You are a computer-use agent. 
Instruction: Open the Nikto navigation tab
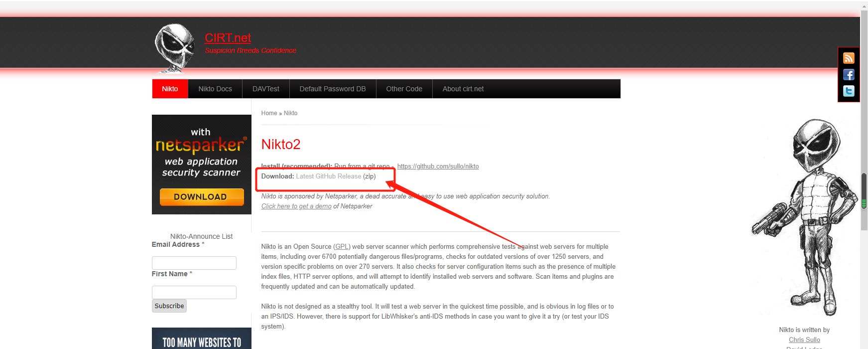[x=170, y=89]
